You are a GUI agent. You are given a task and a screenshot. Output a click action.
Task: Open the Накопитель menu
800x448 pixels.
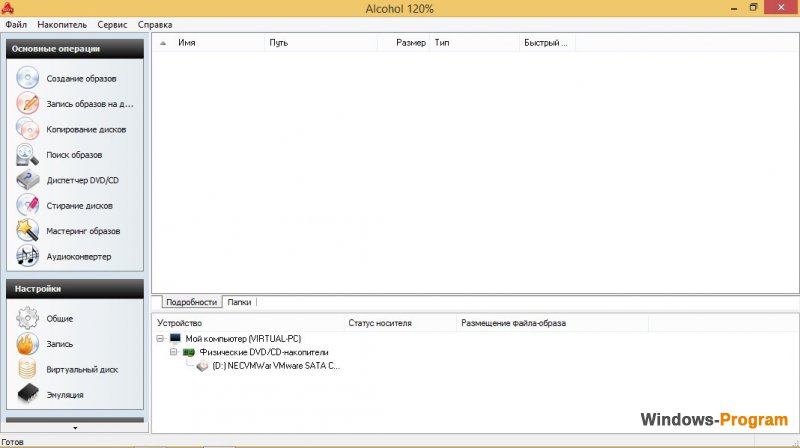[x=62, y=24]
